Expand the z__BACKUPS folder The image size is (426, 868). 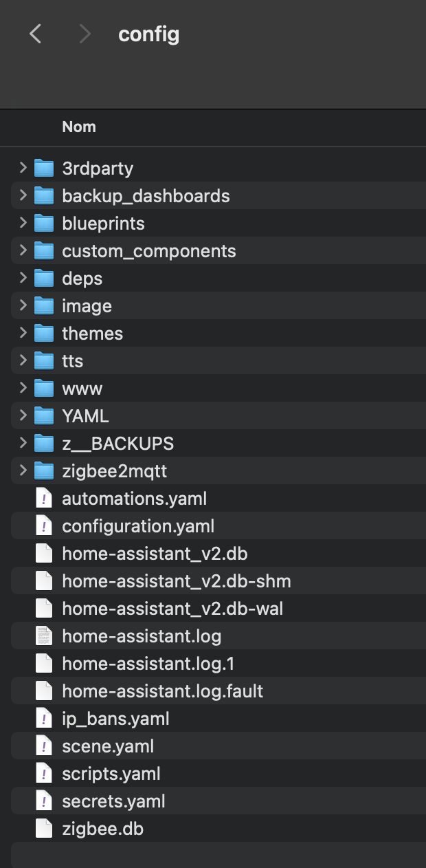coord(23,443)
